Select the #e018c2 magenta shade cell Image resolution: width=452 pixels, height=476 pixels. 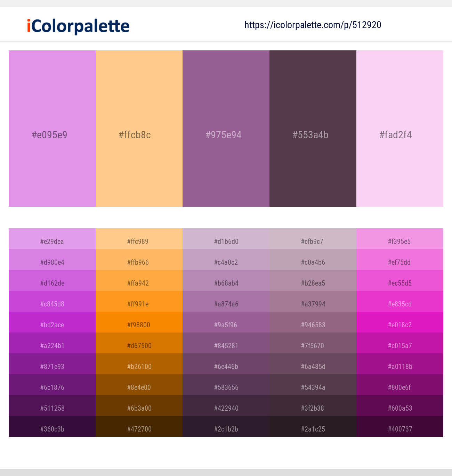pos(400,322)
